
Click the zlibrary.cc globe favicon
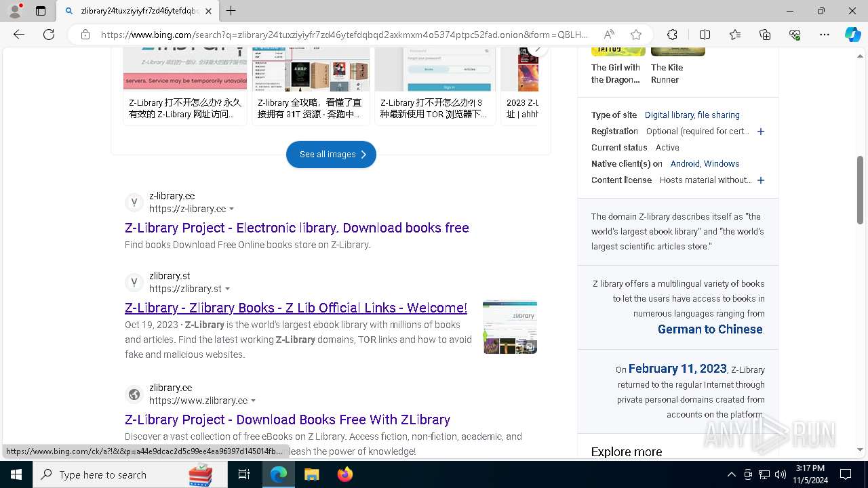pyautogui.click(x=134, y=394)
